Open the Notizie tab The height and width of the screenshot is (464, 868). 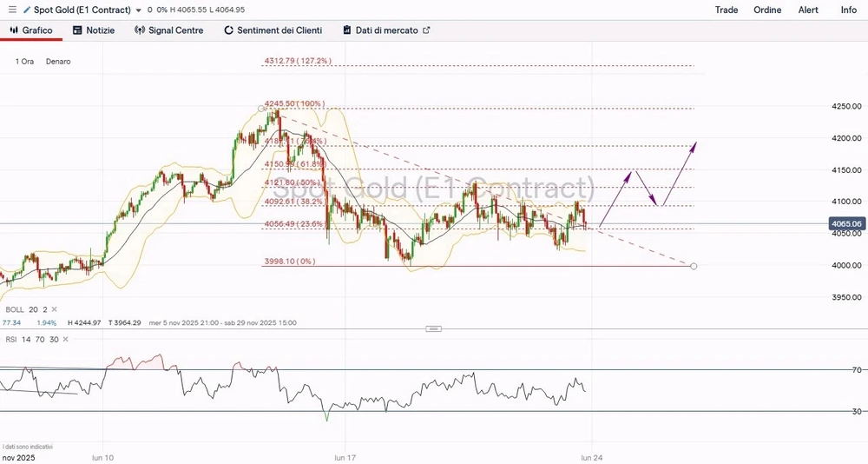[x=94, y=30]
